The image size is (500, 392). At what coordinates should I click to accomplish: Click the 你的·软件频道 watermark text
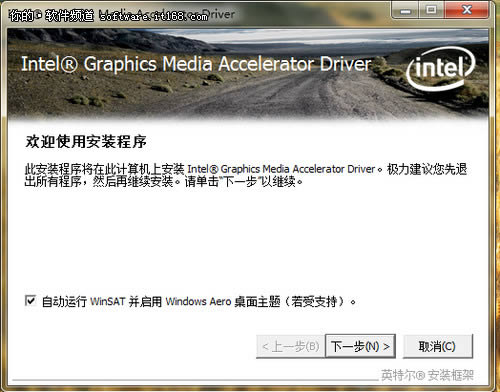coord(52,15)
